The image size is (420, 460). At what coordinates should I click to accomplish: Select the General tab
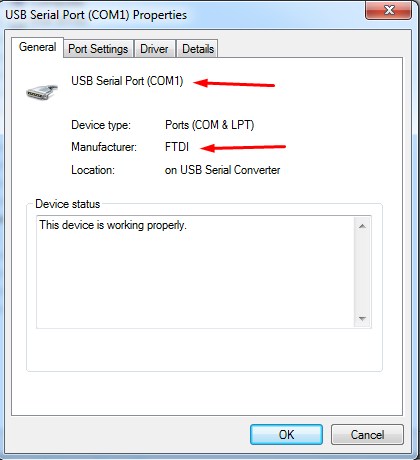click(37, 47)
